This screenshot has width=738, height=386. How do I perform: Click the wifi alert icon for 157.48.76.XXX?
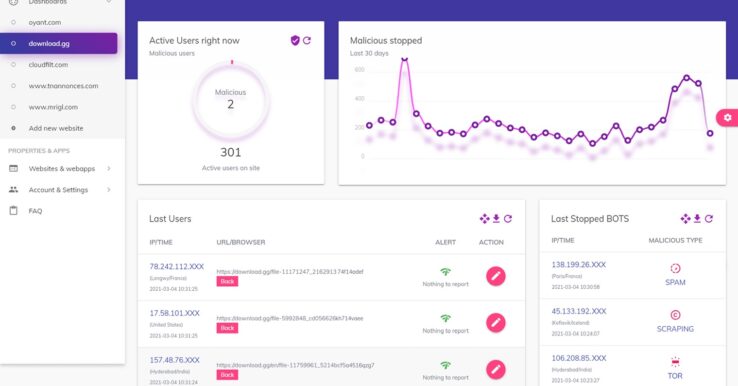point(445,365)
